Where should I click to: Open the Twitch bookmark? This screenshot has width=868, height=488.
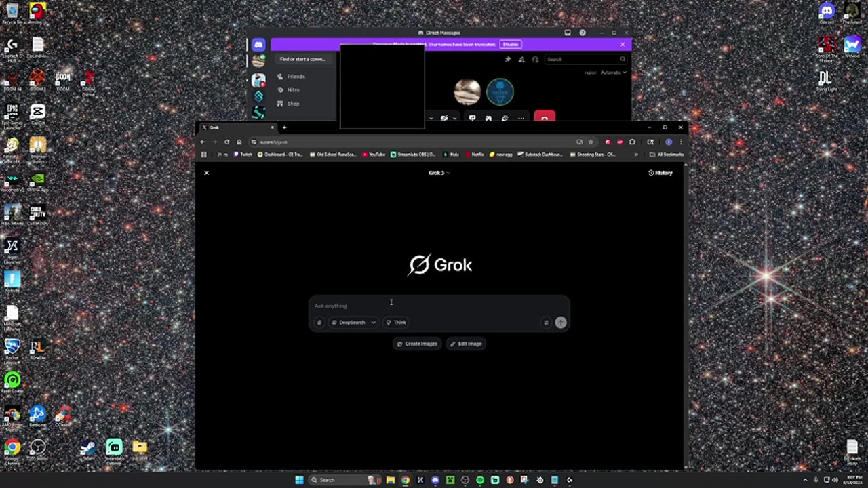click(243, 155)
